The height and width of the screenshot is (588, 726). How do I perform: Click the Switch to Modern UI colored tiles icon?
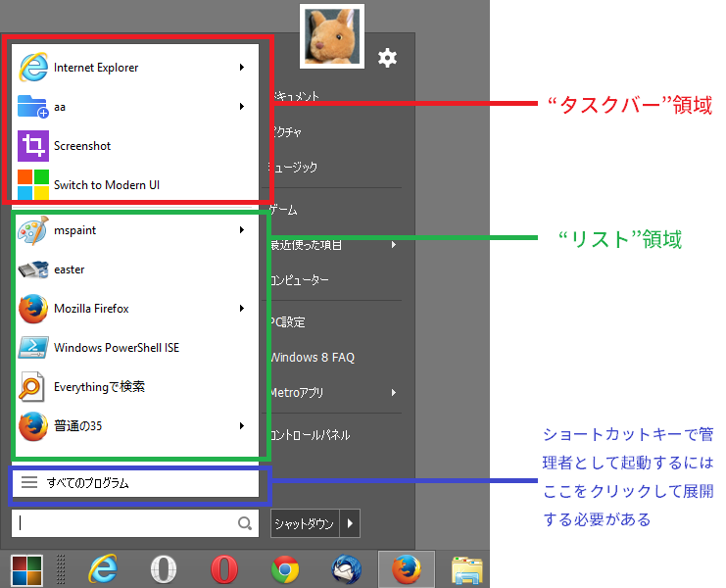[33, 185]
